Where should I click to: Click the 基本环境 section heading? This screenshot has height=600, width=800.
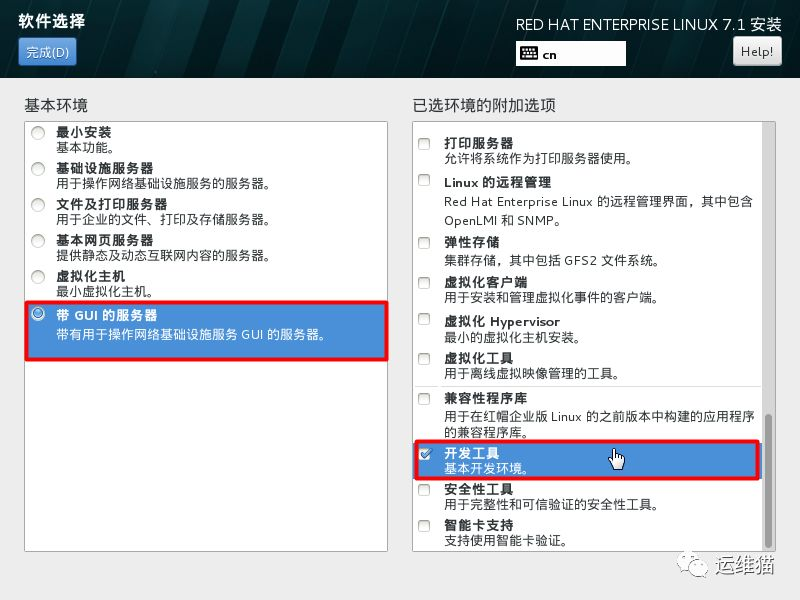56,106
